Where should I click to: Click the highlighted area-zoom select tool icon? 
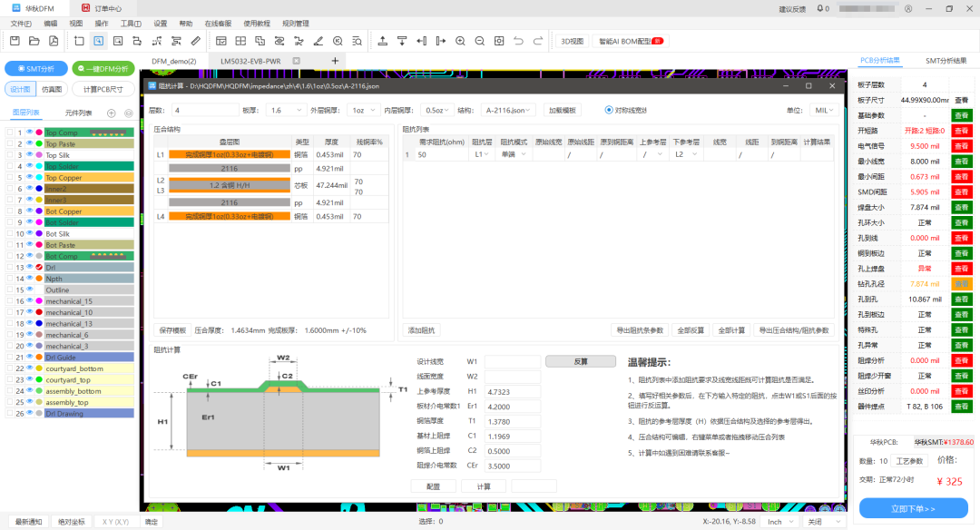pos(99,41)
